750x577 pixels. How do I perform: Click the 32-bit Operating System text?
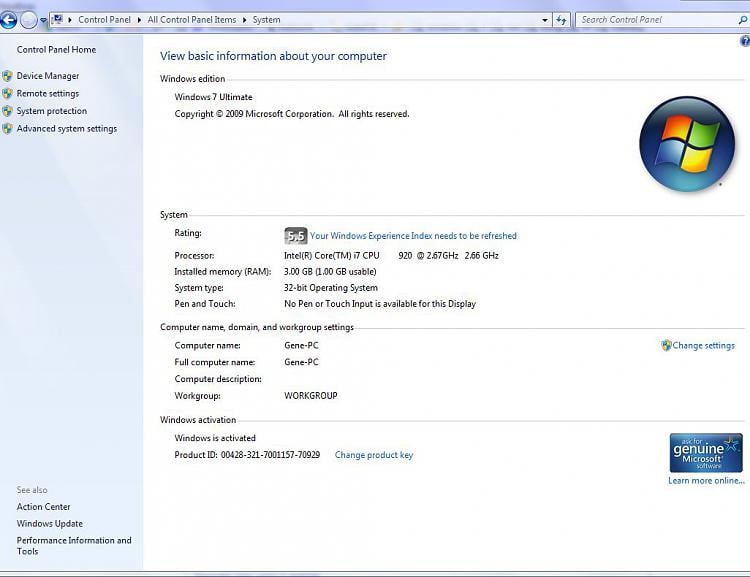[x=331, y=288]
